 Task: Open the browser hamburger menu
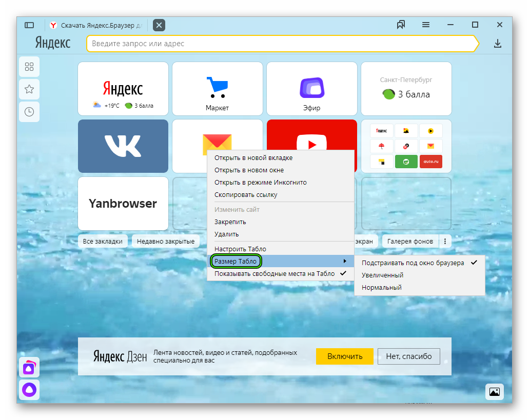(426, 25)
